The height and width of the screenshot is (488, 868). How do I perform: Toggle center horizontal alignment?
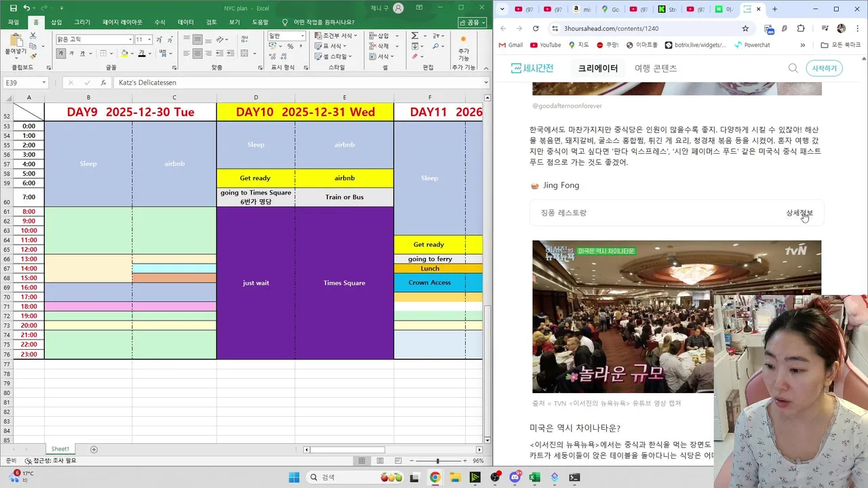pyautogui.click(x=197, y=54)
